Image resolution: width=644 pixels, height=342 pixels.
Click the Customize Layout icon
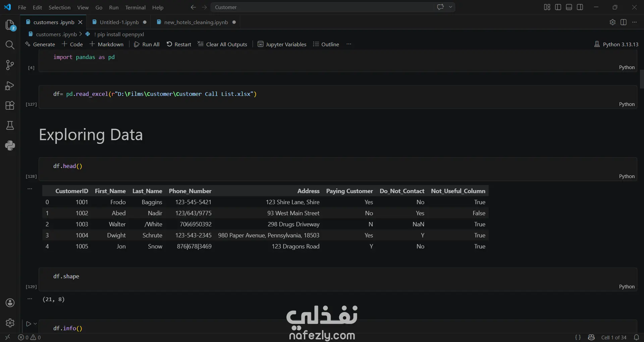547,7
